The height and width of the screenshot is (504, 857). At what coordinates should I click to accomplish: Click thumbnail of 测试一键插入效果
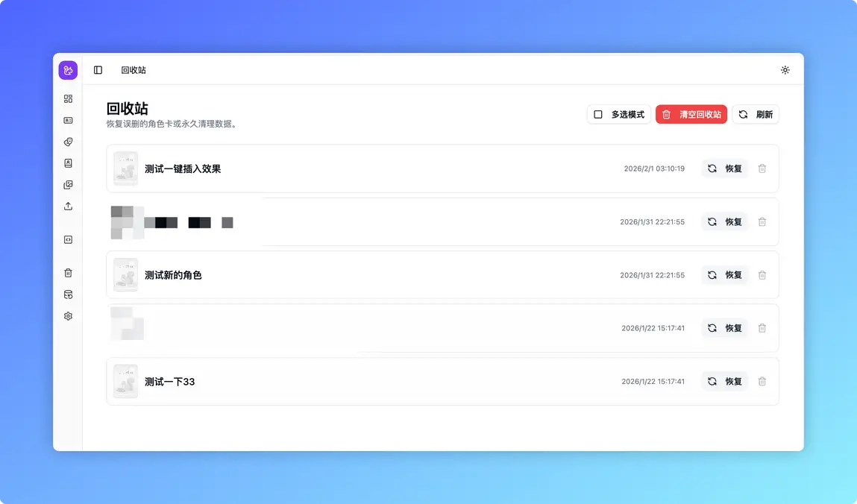[126, 168]
